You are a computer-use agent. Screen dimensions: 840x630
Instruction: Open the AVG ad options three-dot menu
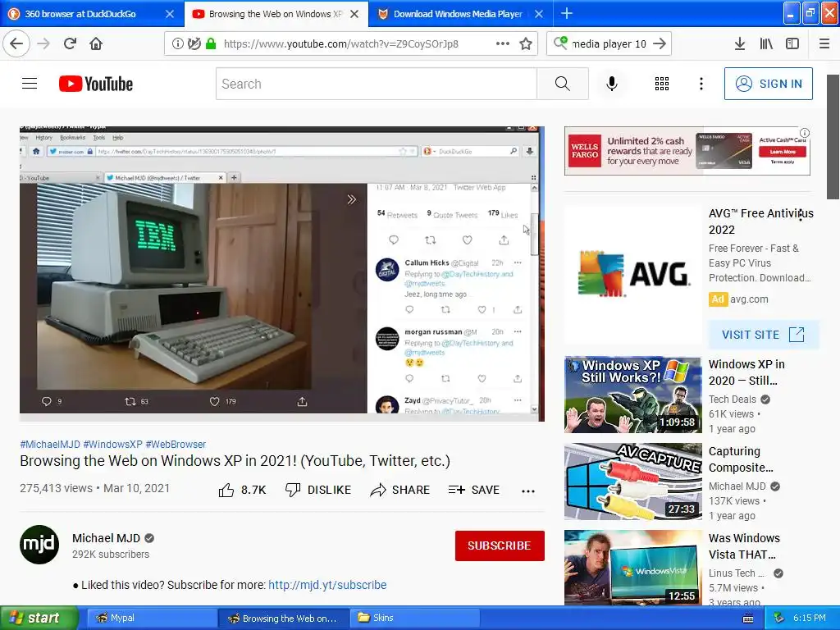click(801, 216)
